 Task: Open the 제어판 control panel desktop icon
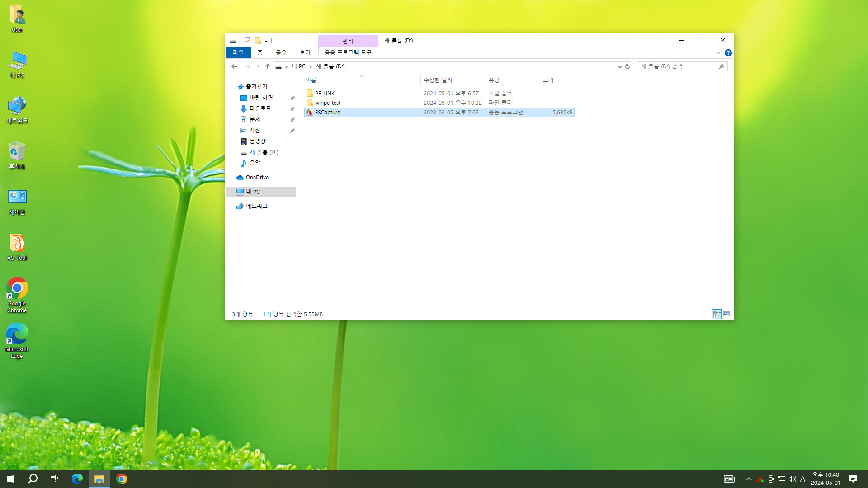point(17,201)
